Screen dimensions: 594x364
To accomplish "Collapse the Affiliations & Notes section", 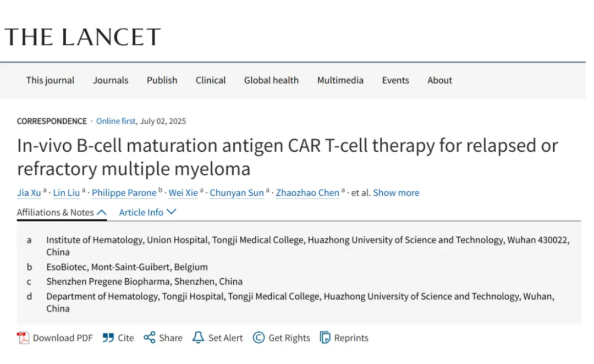I will (x=62, y=212).
